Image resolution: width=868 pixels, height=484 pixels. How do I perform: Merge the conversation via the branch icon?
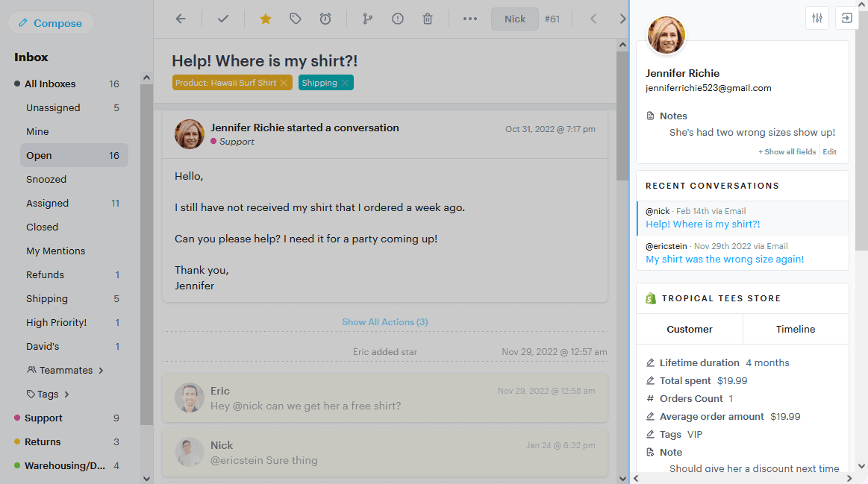point(367,19)
